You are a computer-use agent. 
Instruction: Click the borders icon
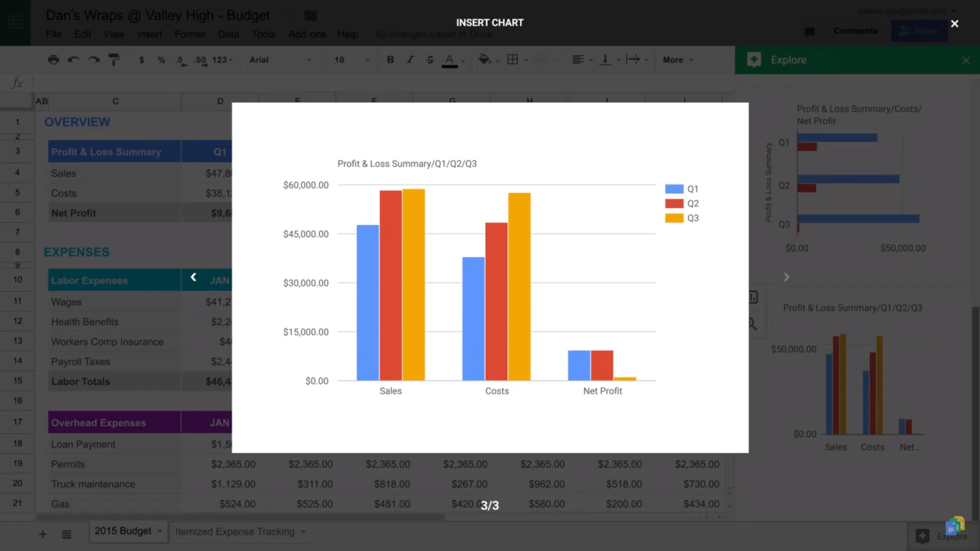(x=512, y=60)
